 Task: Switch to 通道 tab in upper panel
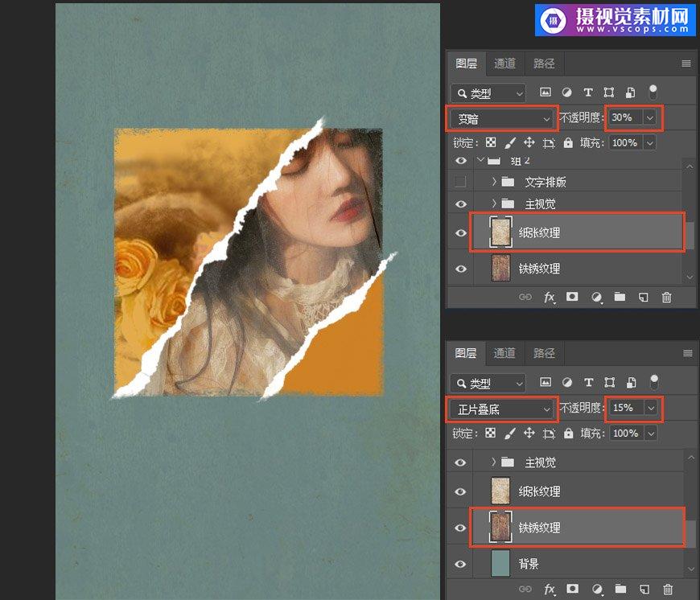coord(504,64)
